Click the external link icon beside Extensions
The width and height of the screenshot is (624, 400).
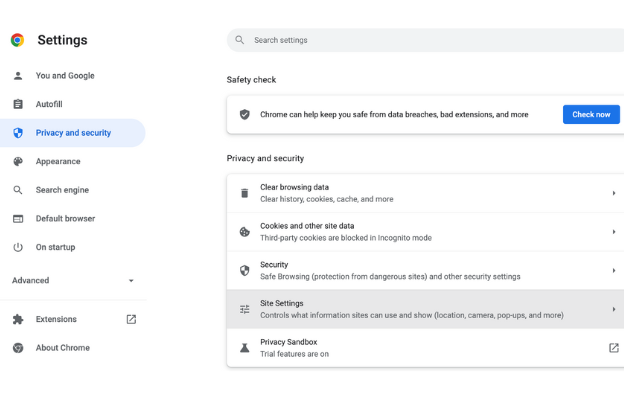click(131, 319)
